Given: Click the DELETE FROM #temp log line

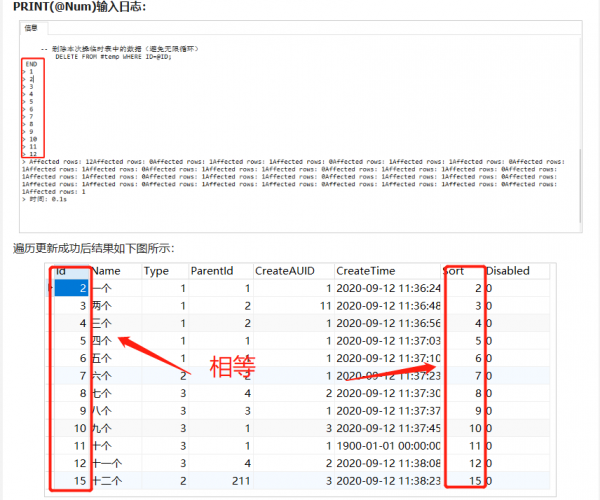Looking at the screenshot, I should tap(114, 57).
